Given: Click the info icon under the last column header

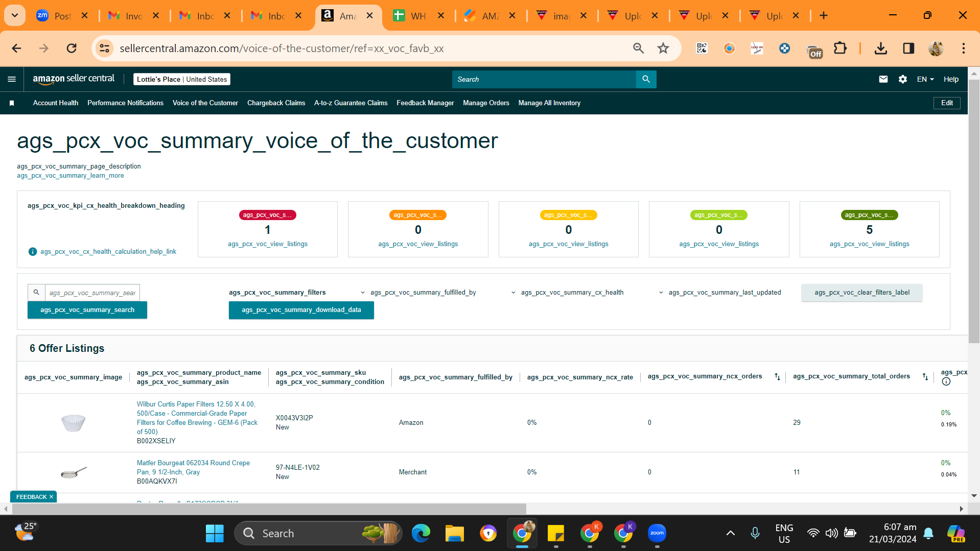Looking at the screenshot, I should point(946,382).
